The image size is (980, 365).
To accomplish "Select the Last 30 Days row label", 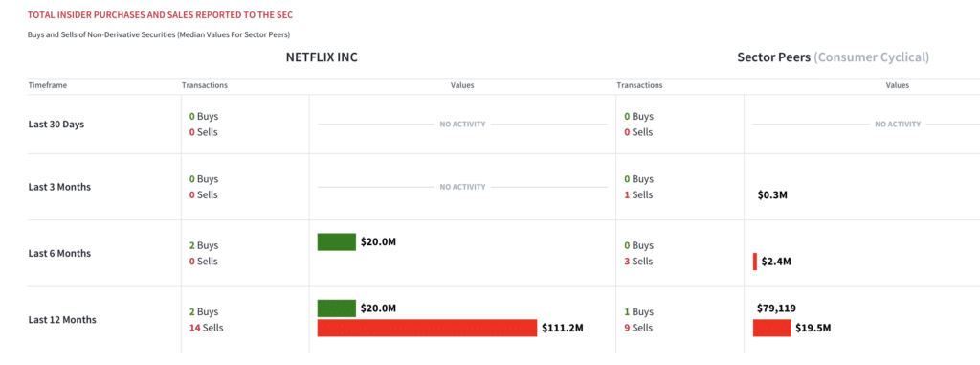I will 56,124.
